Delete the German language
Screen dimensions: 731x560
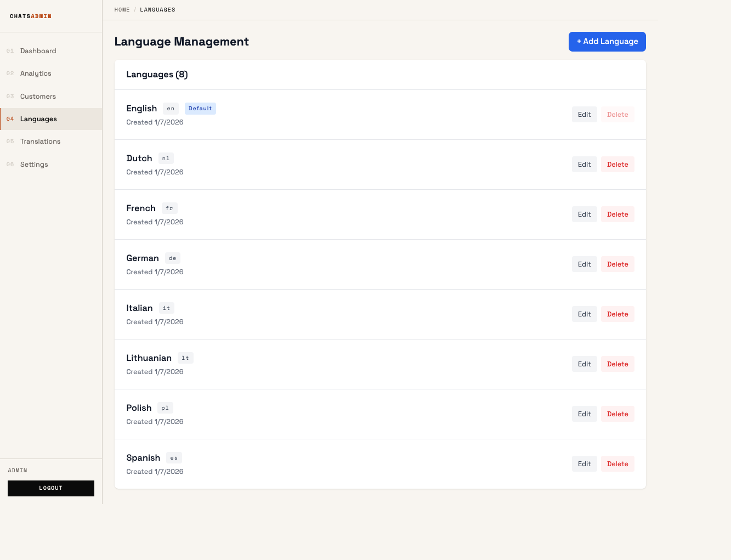pos(617,264)
